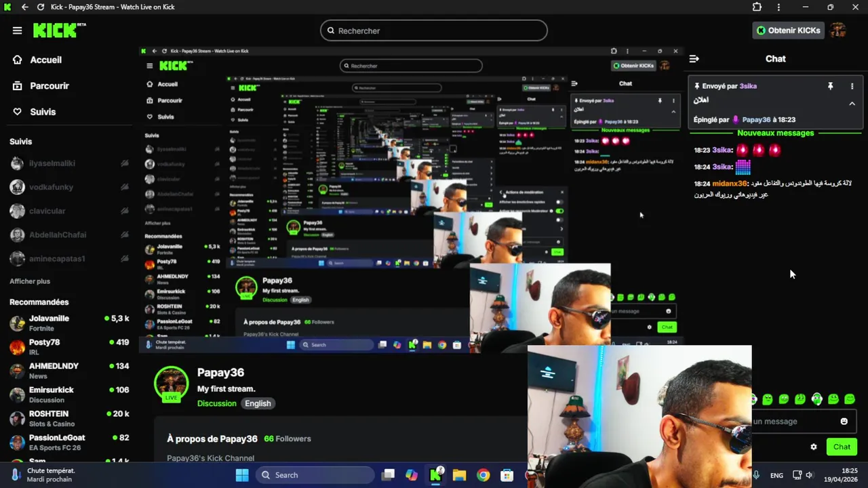Open chat settings gear icon
This screenshot has width=868, height=488.
814,447
